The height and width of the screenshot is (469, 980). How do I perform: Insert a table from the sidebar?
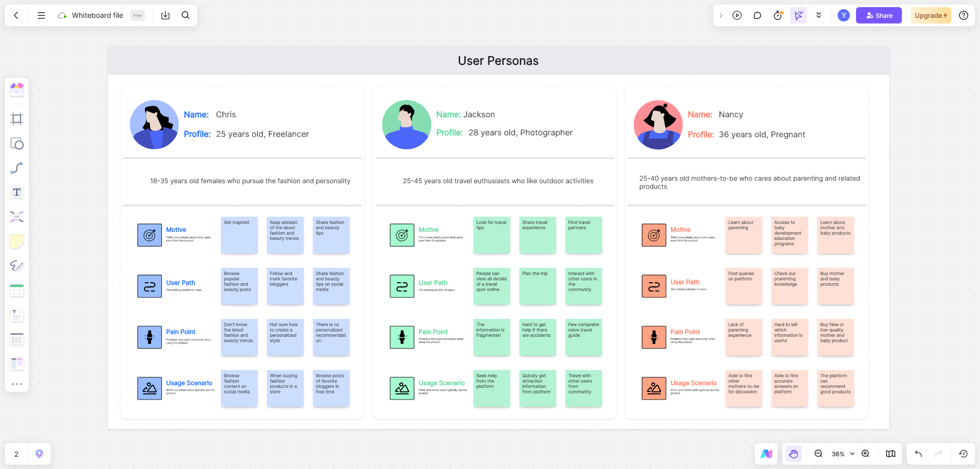[x=17, y=290]
